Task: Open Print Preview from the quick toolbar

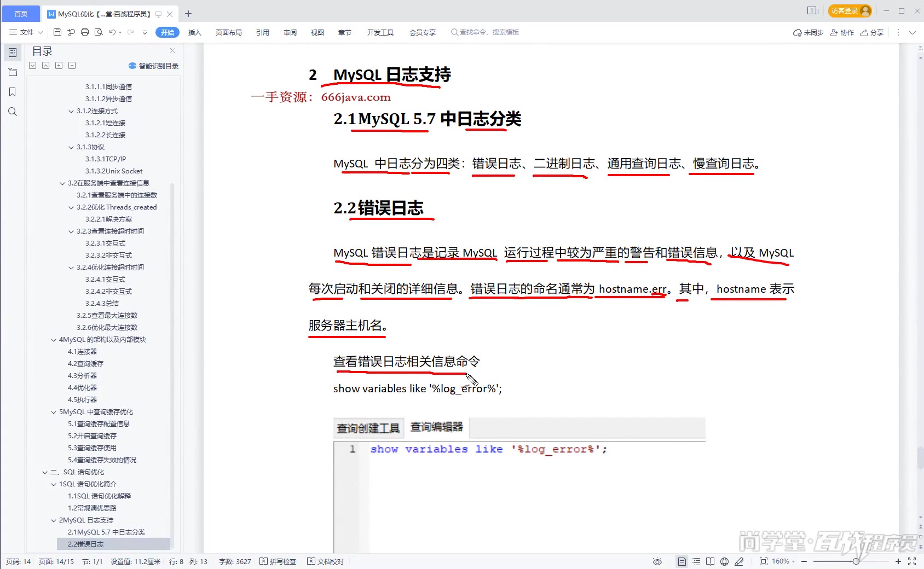Action: (x=99, y=32)
